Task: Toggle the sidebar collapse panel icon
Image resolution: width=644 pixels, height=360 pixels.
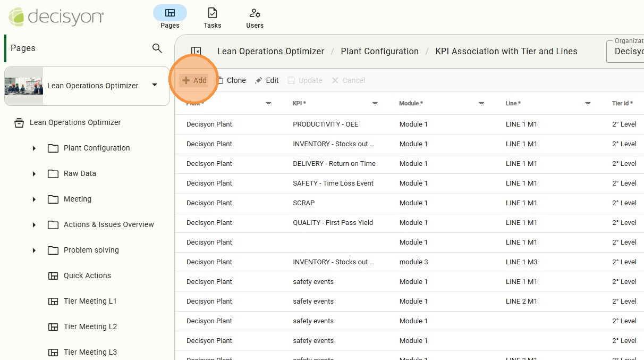Action: point(196,52)
